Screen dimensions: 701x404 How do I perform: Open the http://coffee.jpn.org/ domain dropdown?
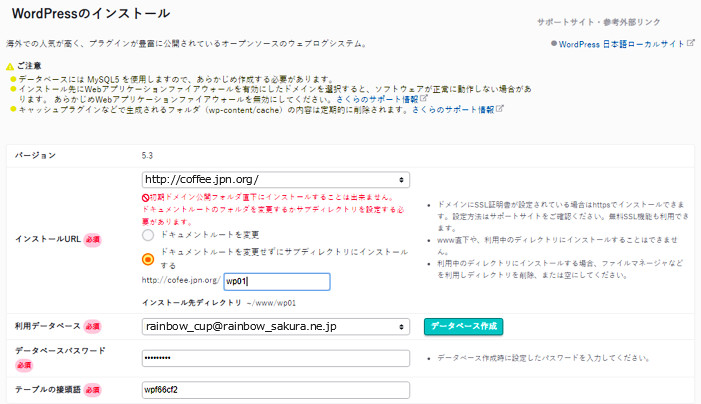click(x=275, y=179)
